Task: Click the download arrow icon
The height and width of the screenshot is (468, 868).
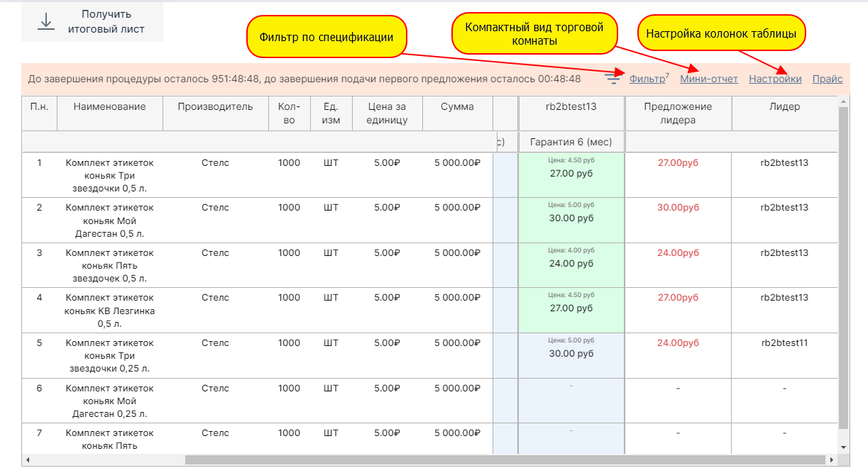Action: [46, 22]
